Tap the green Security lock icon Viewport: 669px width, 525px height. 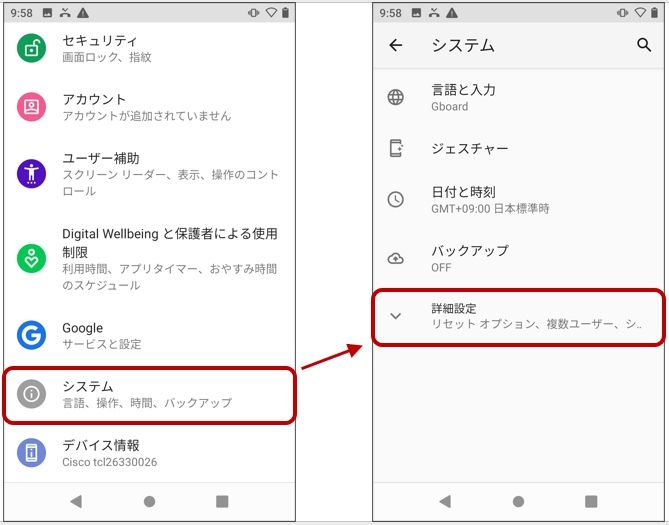(32, 48)
